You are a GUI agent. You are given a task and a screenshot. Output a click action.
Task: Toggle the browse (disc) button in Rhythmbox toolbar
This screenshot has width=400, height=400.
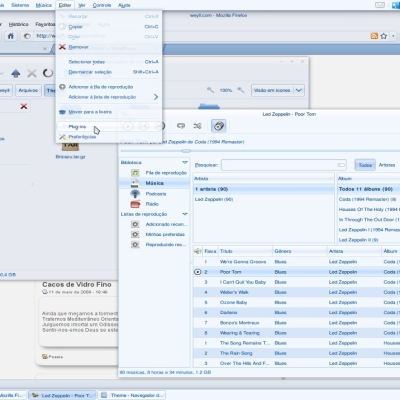(x=219, y=126)
